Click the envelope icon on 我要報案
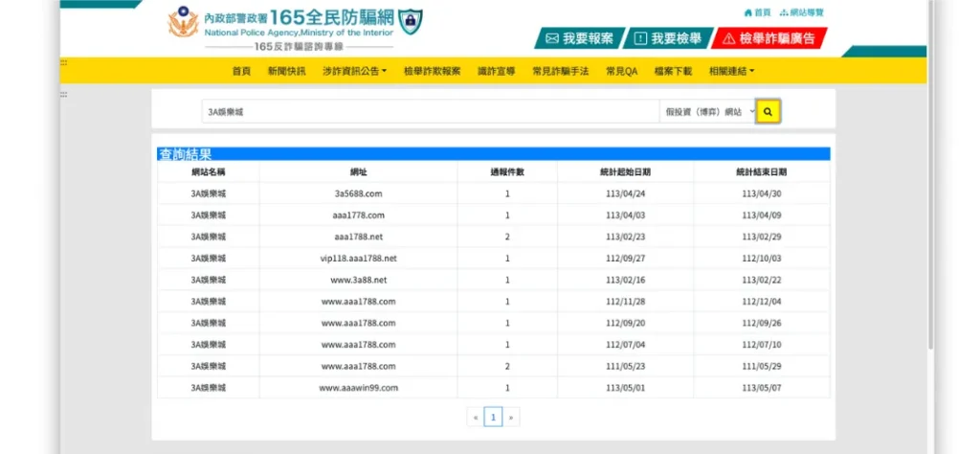The width and height of the screenshot is (980, 454). tap(552, 38)
